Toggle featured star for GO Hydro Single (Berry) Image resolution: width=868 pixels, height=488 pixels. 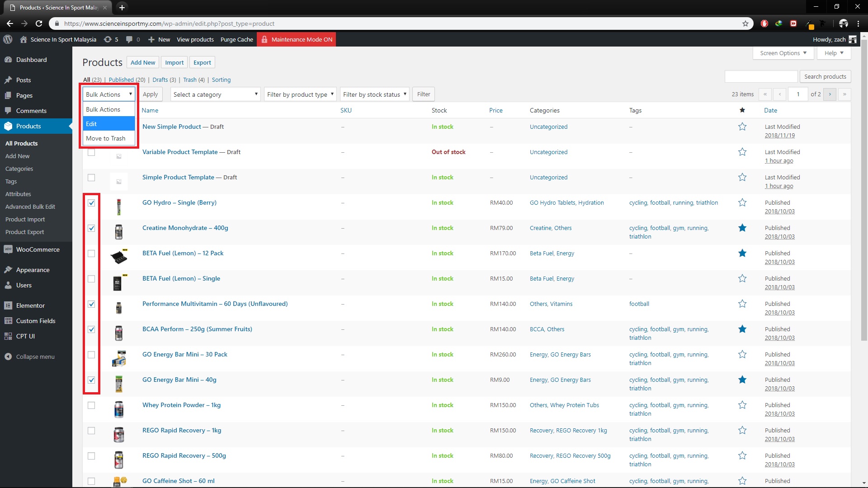pyautogui.click(x=742, y=203)
